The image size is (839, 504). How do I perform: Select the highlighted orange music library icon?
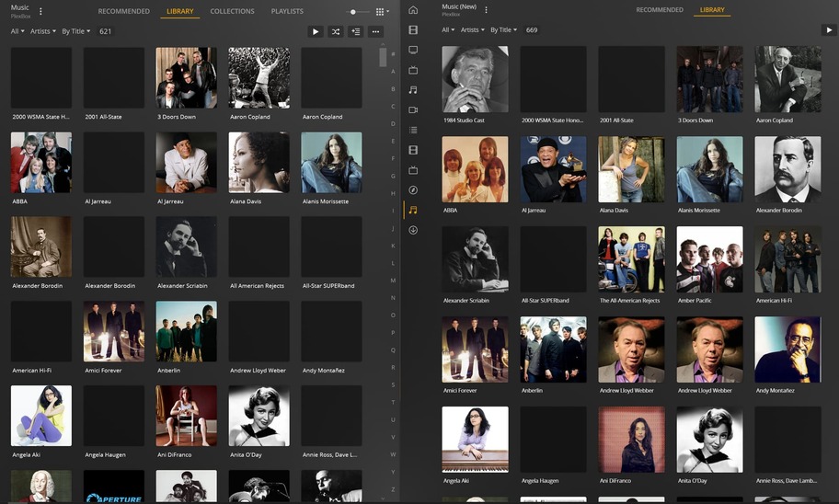(413, 210)
